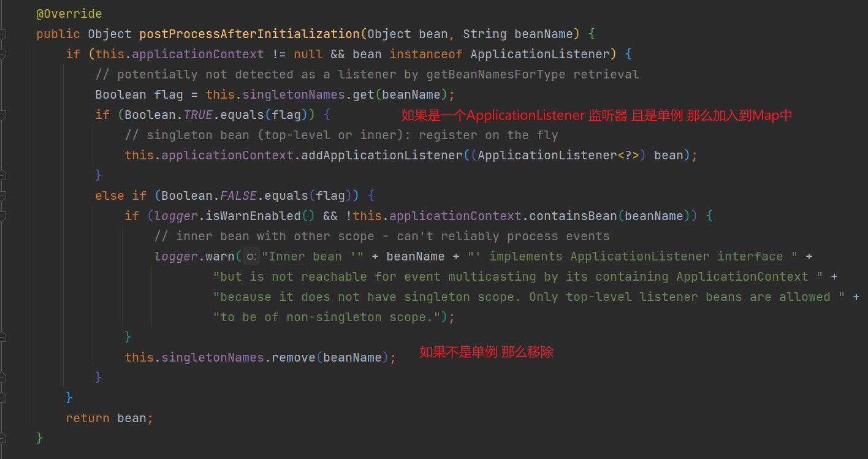Click 'singletonNames' in the Boolean flag line
Viewport: 868px width, 459px height.
[294, 94]
